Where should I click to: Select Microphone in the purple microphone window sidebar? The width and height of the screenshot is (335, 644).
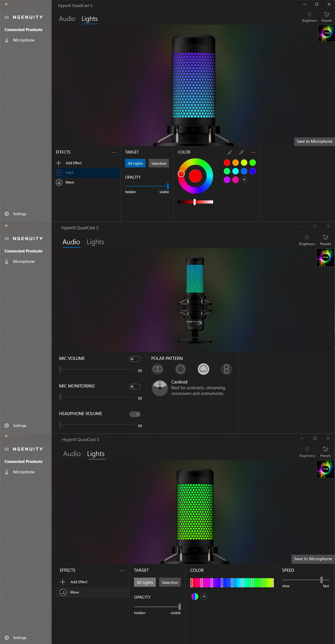(x=20, y=40)
